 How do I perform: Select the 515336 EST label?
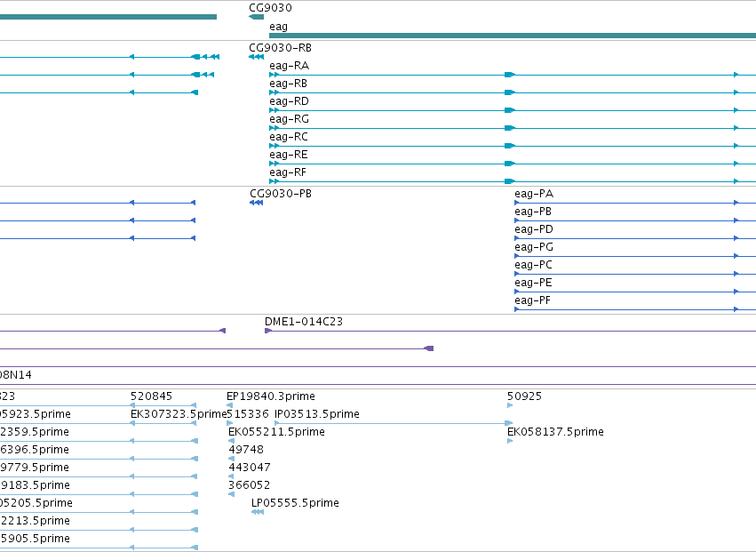(x=248, y=414)
